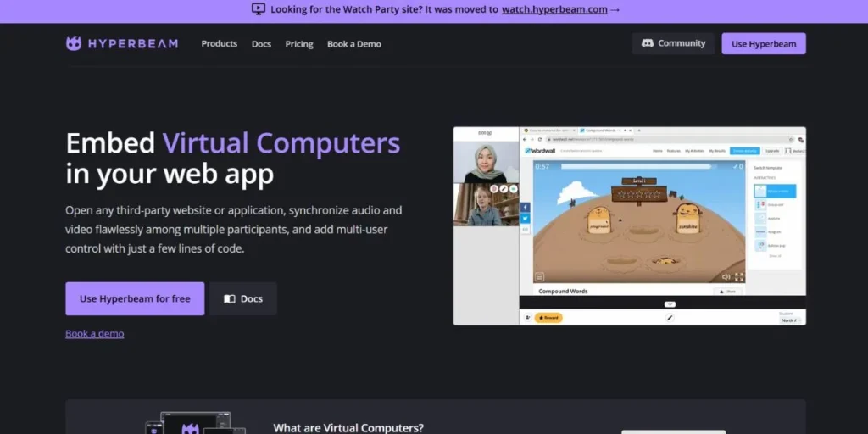Click the blue Create Activity button in Wordwall
The width and height of the screenshot is (868, 434).
(744, 151)
